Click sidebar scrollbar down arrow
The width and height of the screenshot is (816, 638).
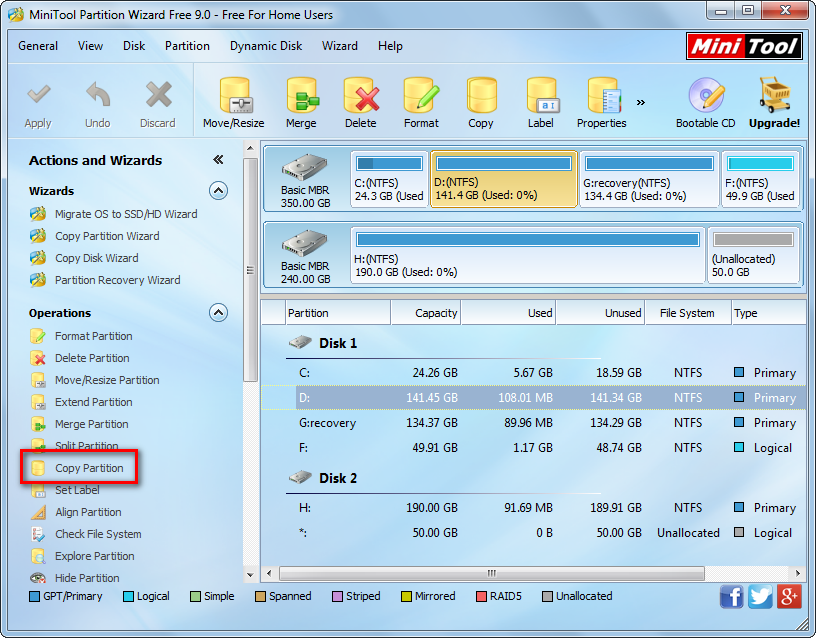[x=250, y=576]
